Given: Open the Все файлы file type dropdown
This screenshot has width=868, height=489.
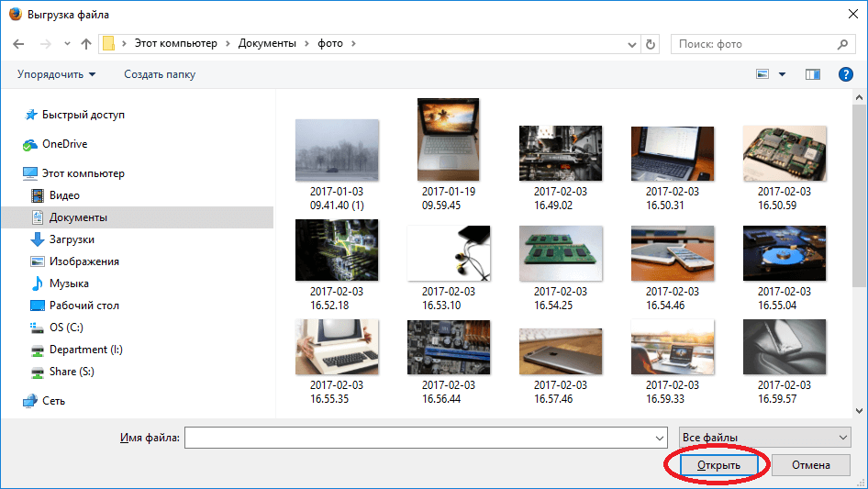Looking at the screenshot, I should (763, 438).
